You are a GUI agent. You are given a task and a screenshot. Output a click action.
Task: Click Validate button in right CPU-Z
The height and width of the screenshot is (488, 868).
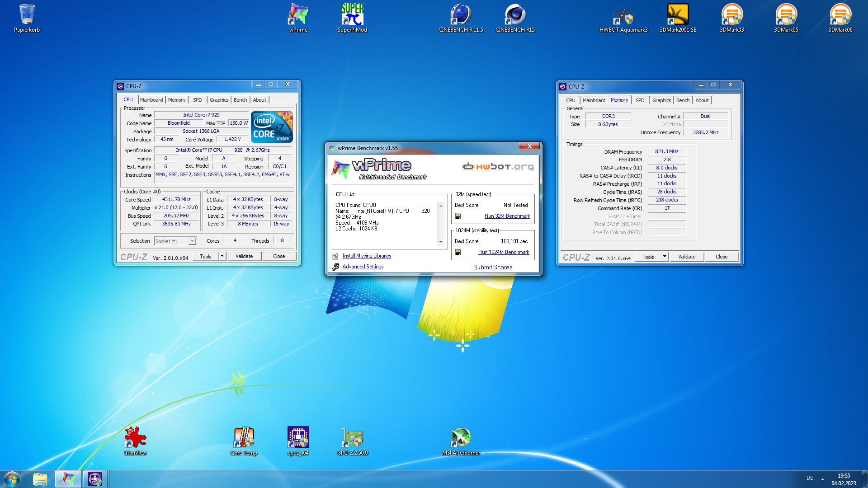point(687,257)
